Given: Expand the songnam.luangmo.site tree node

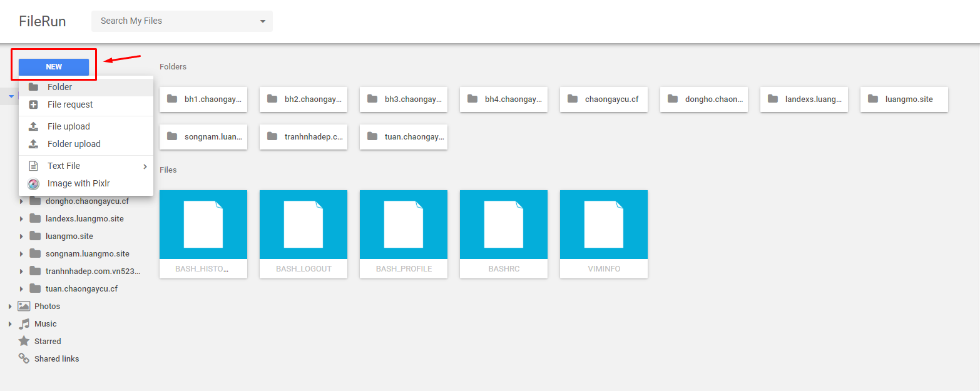Looking at the screenshot, I should pos(21,254).
